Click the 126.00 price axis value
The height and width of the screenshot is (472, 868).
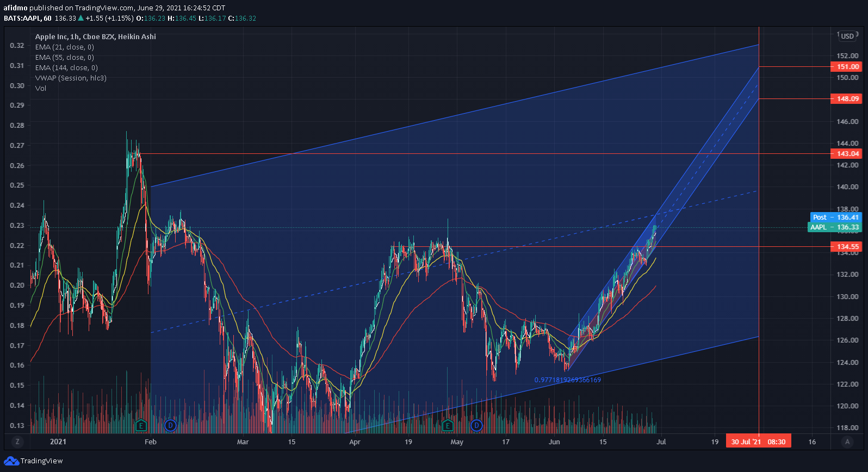pyautogui.click(x=847, y=340)
